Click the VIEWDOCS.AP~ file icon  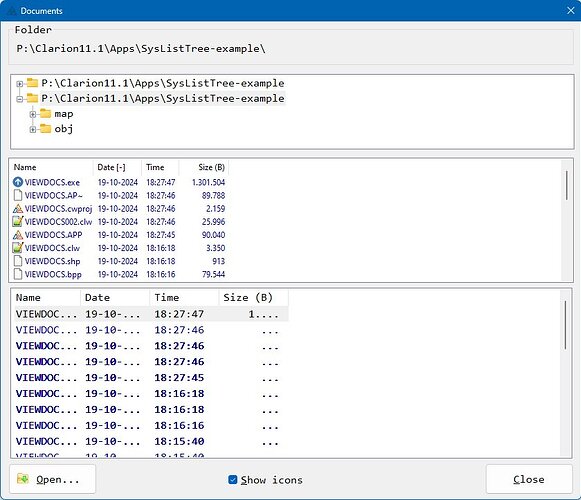click(x=18, y=195)
